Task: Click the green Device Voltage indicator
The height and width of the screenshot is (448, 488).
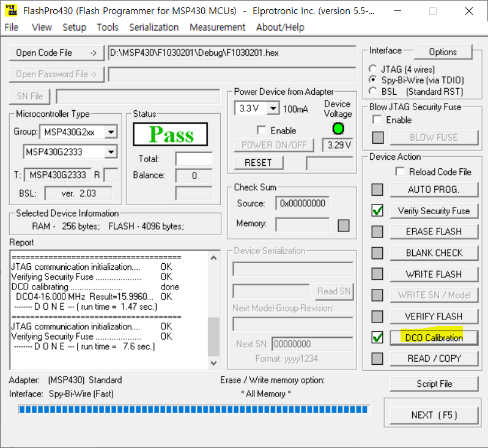Action: pos(338,129)
